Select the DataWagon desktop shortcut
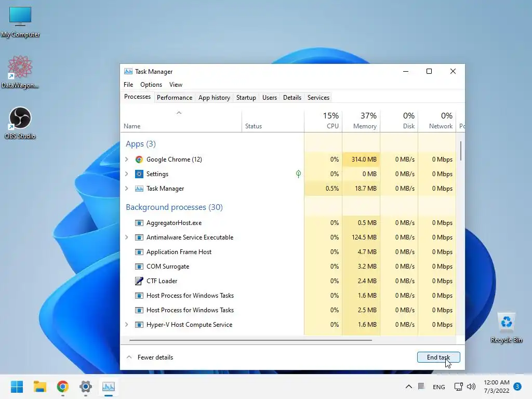Viewport: 532px width, 399px height. click(20, 72)
